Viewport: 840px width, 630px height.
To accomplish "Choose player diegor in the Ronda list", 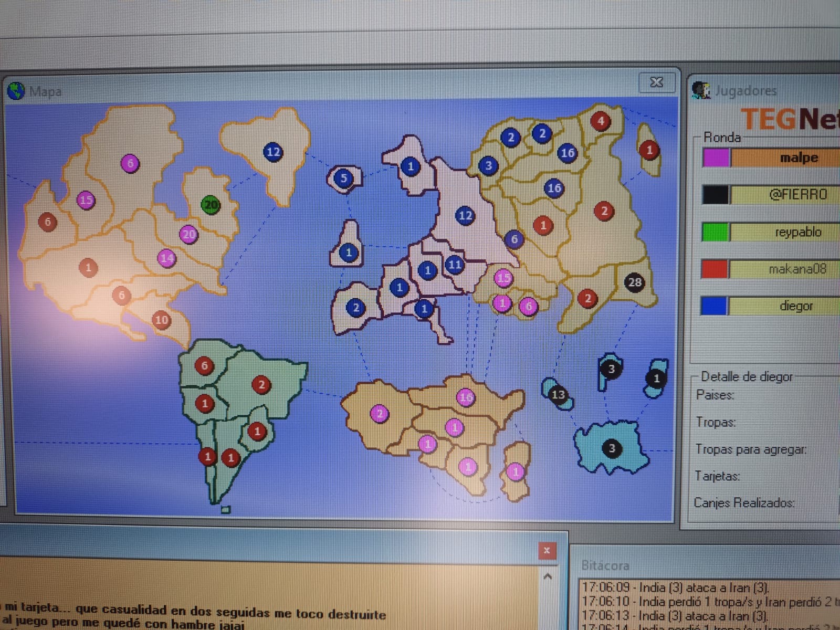I will (796, 306).
